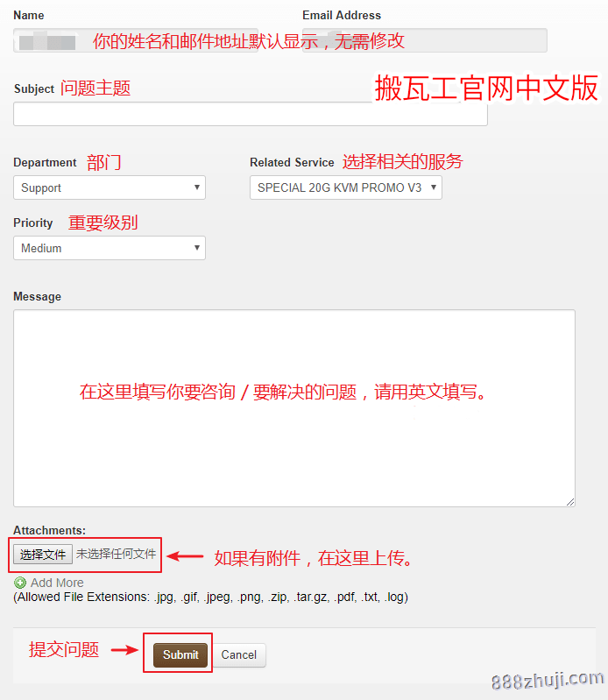Click inside the Message text area
Screen dimensions: 608x700
[x=294, y=408]
